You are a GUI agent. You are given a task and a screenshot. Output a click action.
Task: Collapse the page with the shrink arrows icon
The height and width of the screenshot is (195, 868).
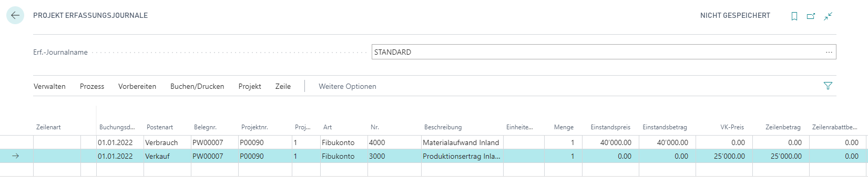[828, 16]
